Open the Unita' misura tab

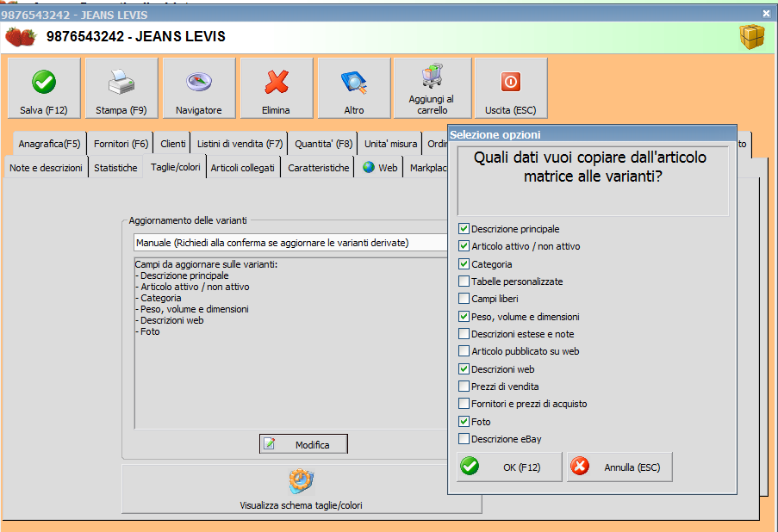tap(390, 144)
